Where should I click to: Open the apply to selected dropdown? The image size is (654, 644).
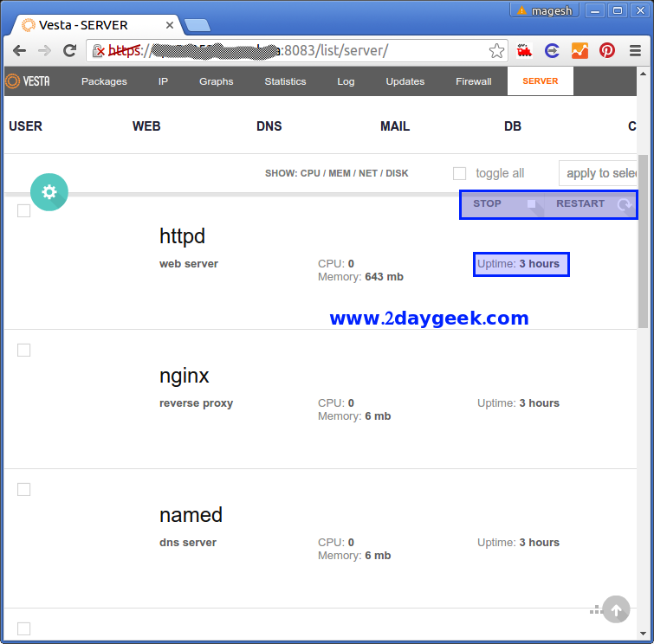point(598,173)
